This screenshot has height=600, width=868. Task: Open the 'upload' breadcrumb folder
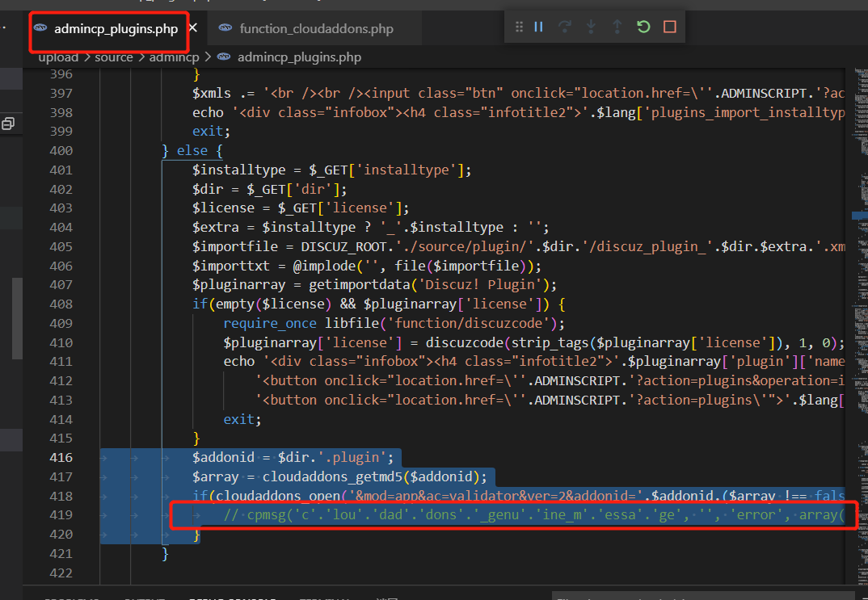(58, 57)
